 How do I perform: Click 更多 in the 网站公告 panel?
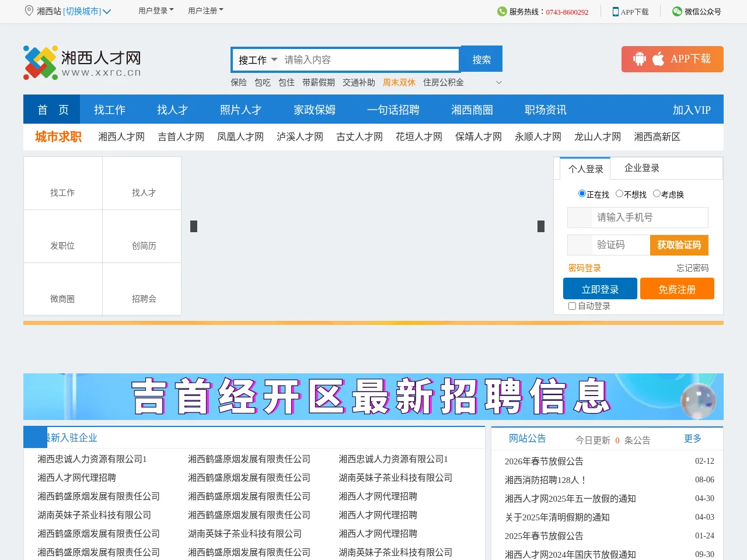(x=693, y=439)
